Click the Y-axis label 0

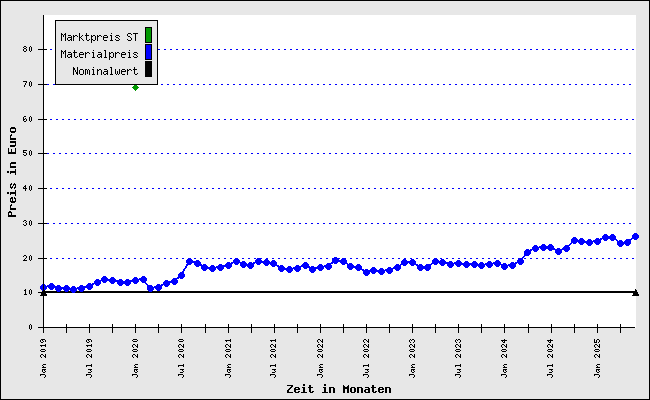pyautogui.click(x=30, y=327)
